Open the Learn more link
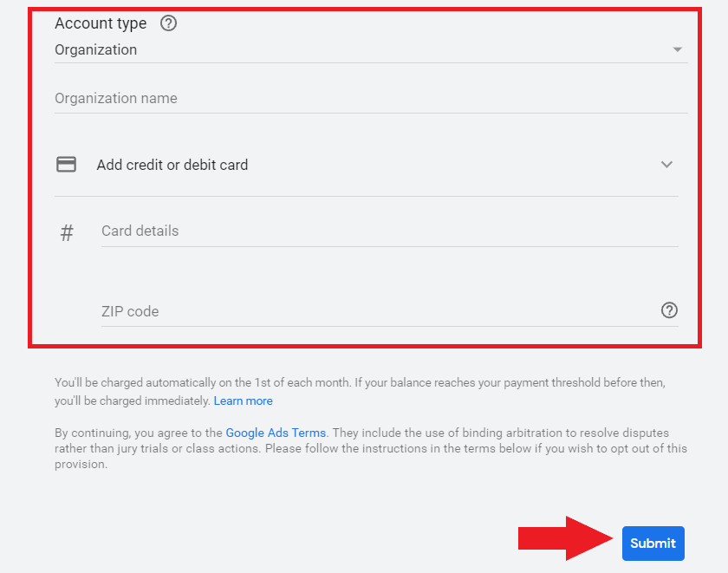The height and width of the screenshot is (573, 728). click(x=243, y=400)
